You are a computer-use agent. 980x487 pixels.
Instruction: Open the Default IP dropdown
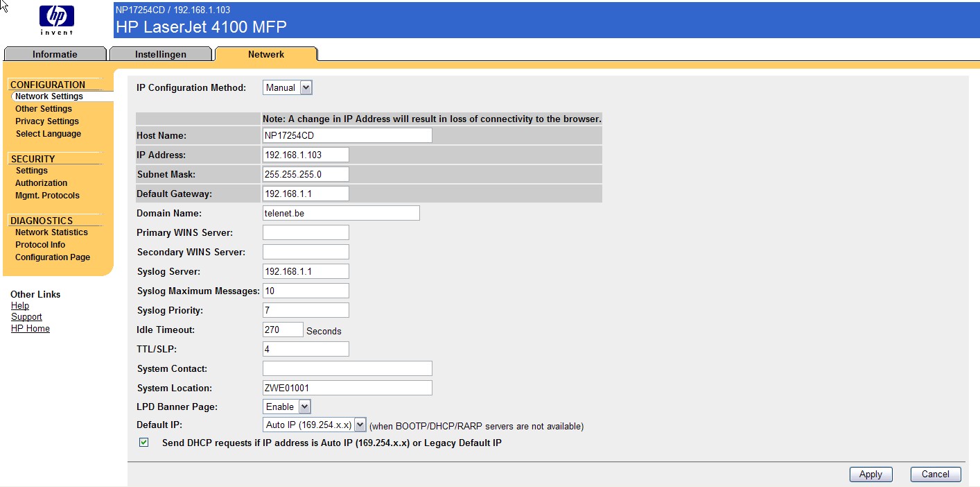pos(314,425)
